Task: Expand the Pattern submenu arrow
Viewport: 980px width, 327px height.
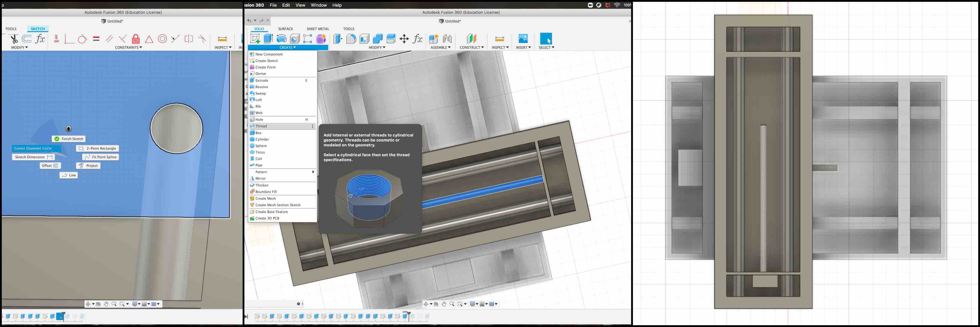Action: click(313, 172)
